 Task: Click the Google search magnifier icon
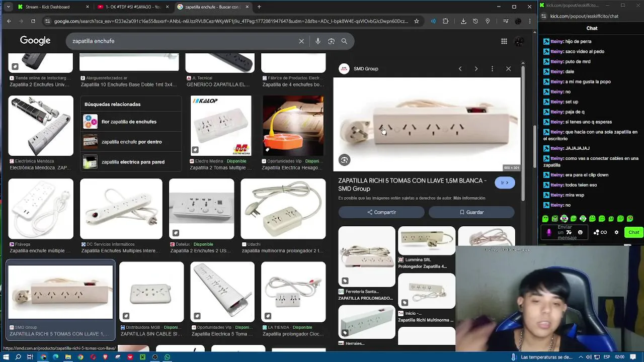pos(344,41)
